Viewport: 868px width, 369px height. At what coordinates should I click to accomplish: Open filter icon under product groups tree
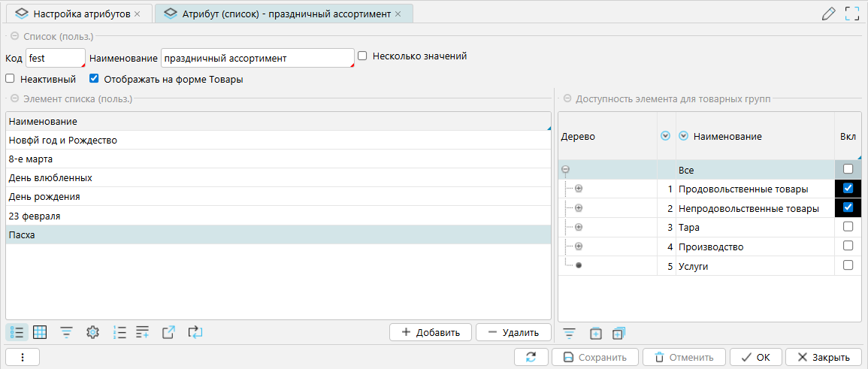[x=570, y=333]
